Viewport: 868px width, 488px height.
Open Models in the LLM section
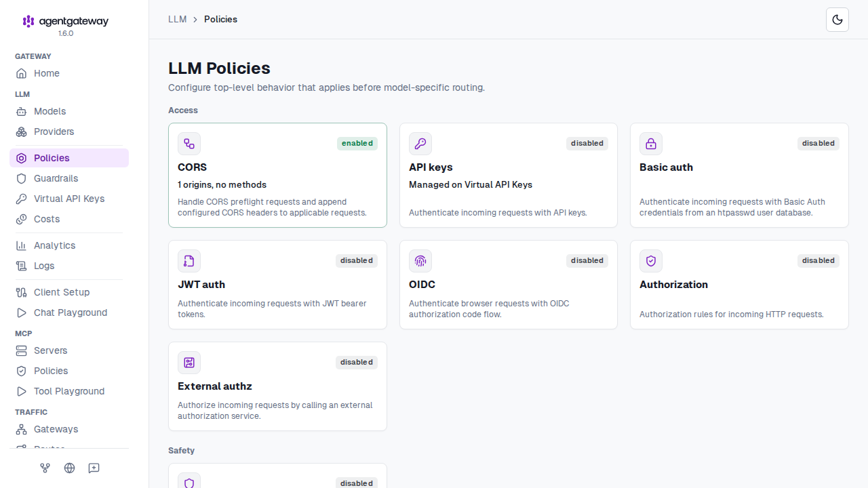point(69,111)
